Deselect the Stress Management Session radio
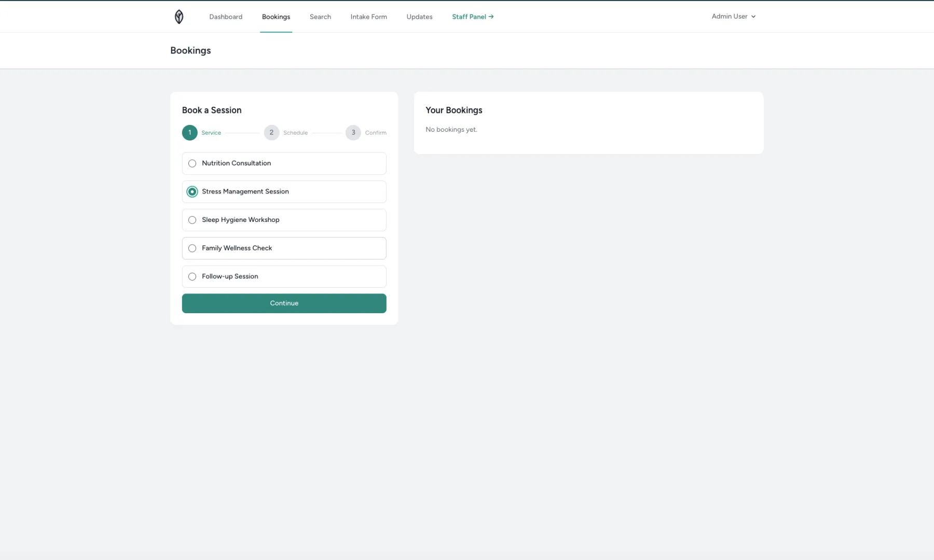This screenshot has width=934, height=560. click(192, 191)
